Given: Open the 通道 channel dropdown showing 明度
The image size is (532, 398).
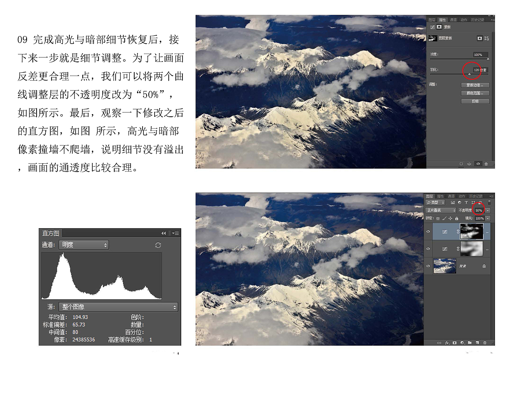Looking at the screenshot, I should (x=84, y=245).
